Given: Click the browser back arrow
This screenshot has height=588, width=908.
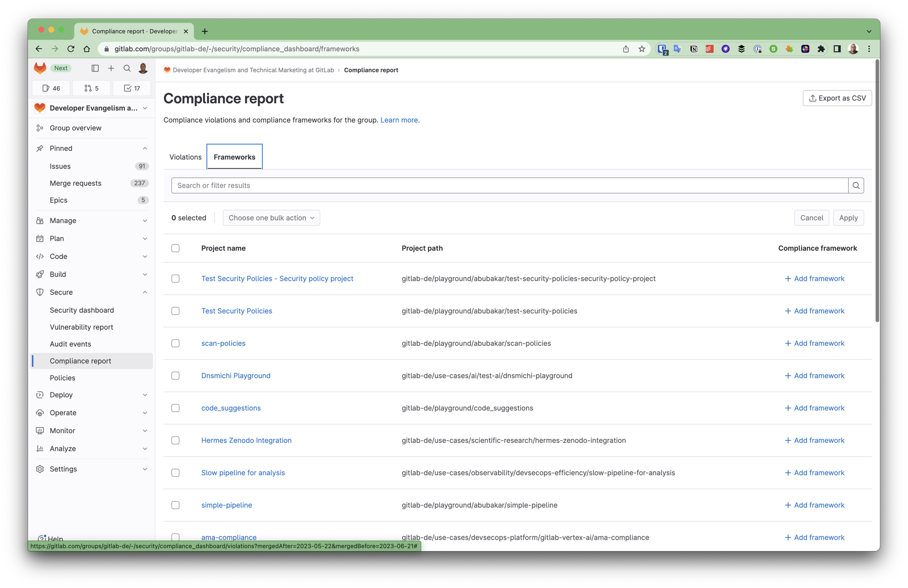Looking at the screenshot, I should tap(39, 49).
